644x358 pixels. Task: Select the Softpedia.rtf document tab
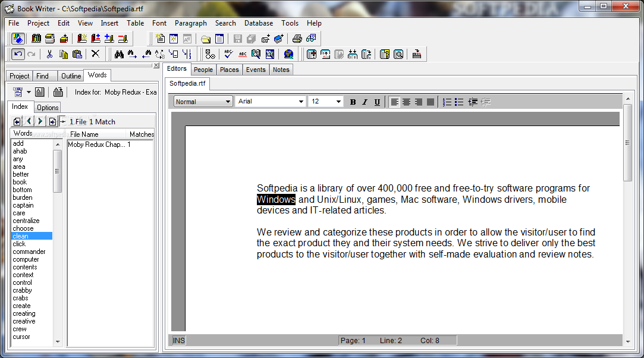[188, 83]
